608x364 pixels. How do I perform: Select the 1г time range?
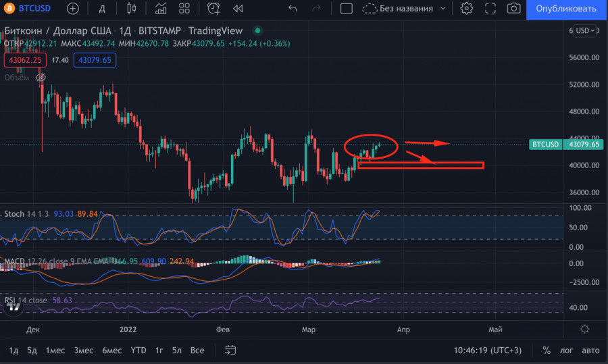pos(159,350)
